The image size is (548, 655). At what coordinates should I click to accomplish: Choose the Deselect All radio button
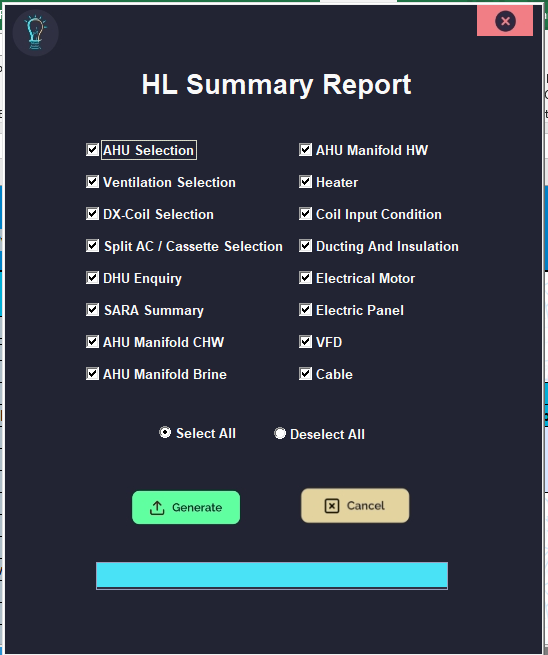280,433
